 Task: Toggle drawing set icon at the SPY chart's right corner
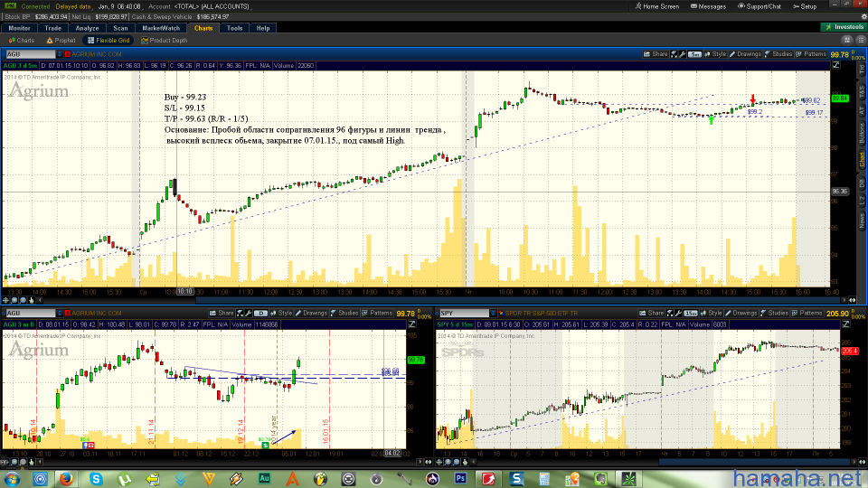845,324
